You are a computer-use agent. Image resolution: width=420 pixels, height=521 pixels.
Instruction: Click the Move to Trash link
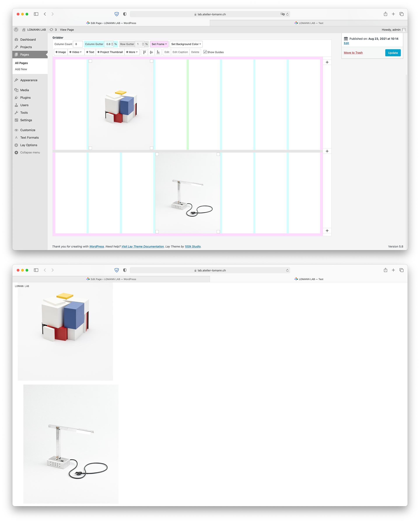pyautogui.click(x=353, y=53)
